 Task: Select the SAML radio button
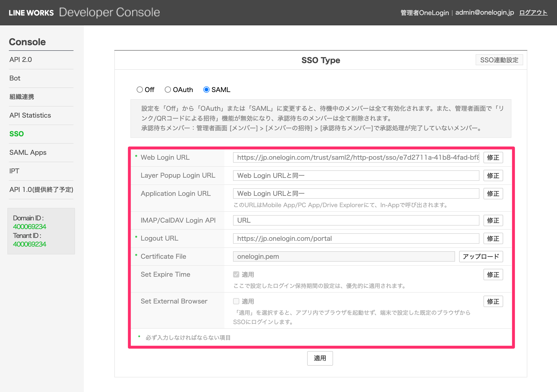(206, 90)
